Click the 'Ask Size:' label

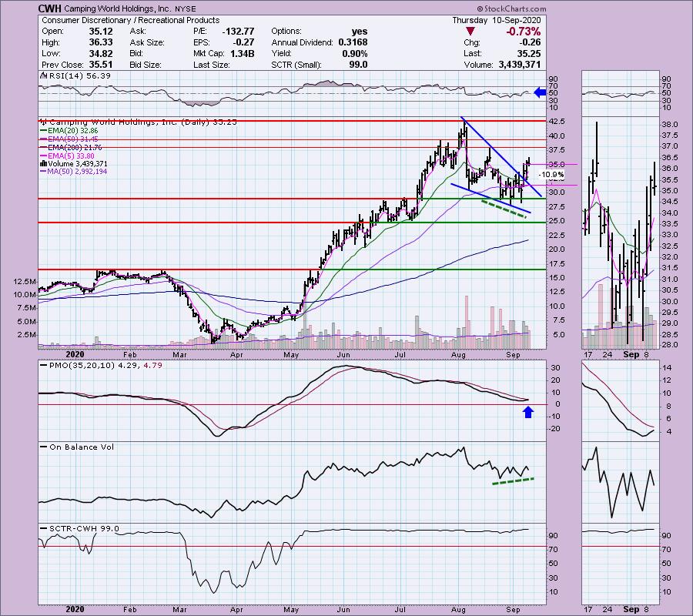pyautogui.click(x=147, y=42)
